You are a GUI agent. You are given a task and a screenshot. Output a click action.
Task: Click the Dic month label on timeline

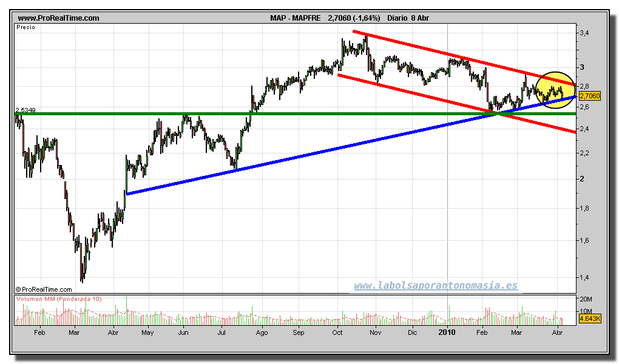412,332
